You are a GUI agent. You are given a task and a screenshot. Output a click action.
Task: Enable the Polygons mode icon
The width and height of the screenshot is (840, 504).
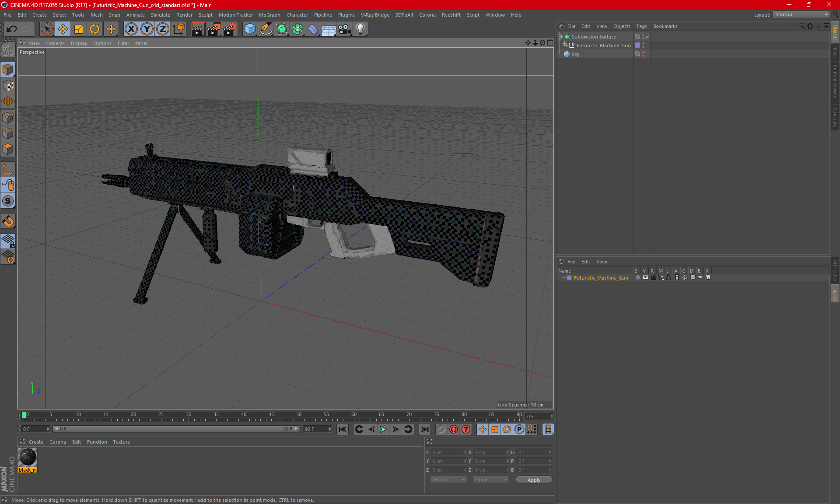point(8,150)
